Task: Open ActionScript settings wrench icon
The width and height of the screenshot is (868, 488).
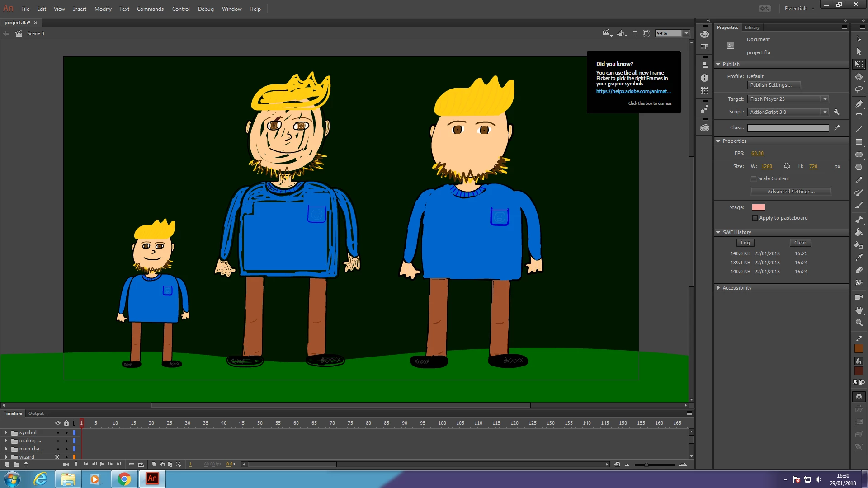Action: (836, 112)
